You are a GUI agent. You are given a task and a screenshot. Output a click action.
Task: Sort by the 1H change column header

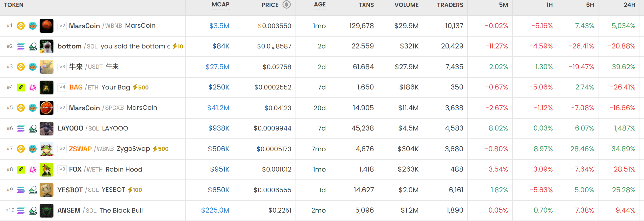(x=549, y=5)
